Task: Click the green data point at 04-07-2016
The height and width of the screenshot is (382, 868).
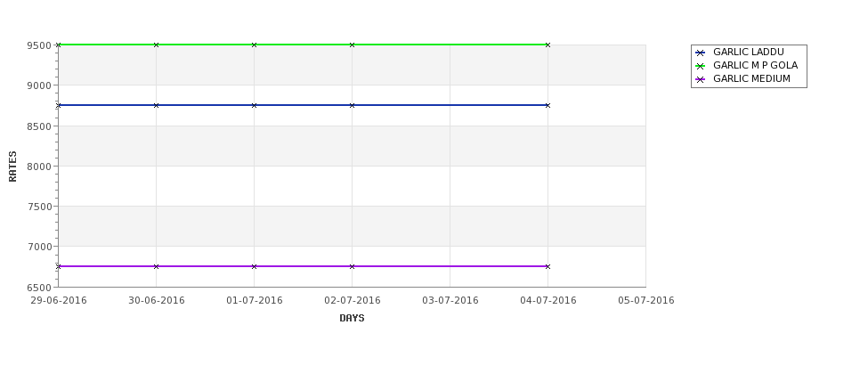Action: click(548, 45)
